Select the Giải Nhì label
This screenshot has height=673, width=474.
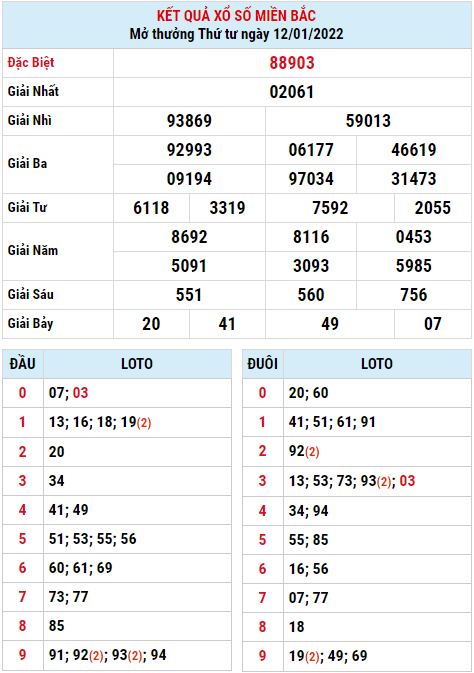pyautogui.click(x=30, y=120)
